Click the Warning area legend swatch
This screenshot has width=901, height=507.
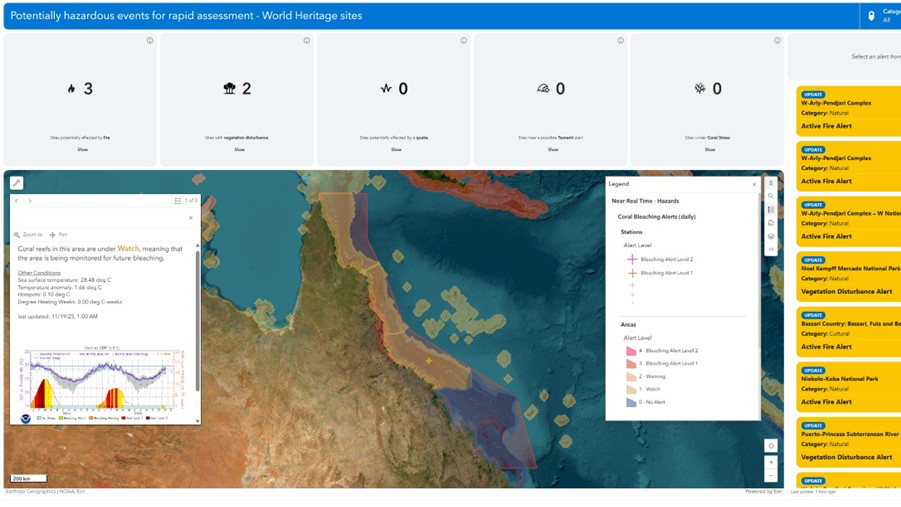pos(632,377)
